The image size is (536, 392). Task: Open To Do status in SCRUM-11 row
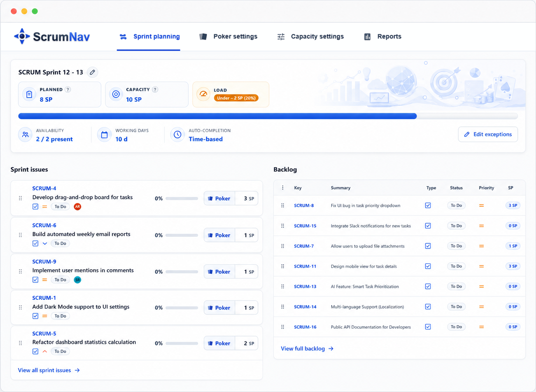point(456,266)
